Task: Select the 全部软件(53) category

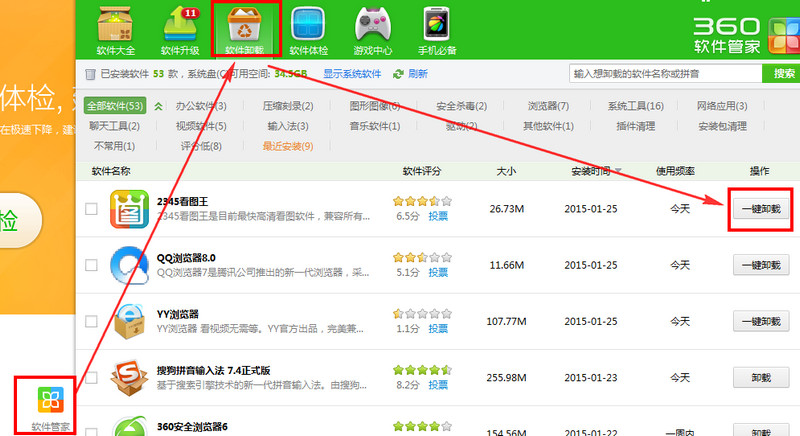Action: tap(115, 106)
